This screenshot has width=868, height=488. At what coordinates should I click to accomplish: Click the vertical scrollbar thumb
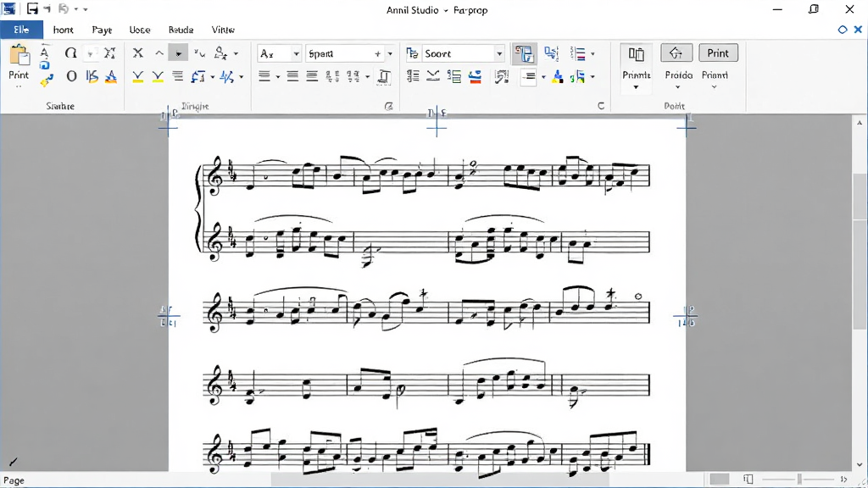click(x=860, y=252)
